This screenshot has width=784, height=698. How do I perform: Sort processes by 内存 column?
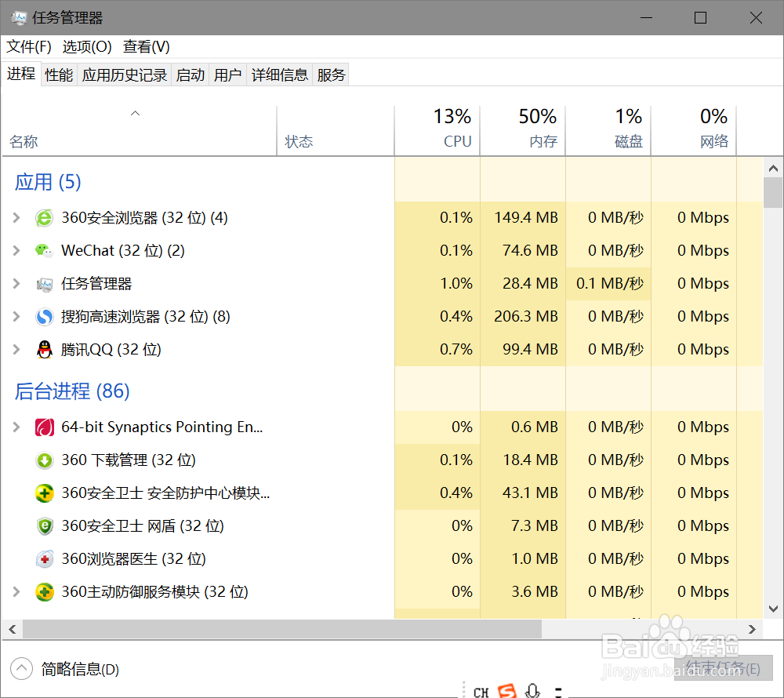[523, 131]
